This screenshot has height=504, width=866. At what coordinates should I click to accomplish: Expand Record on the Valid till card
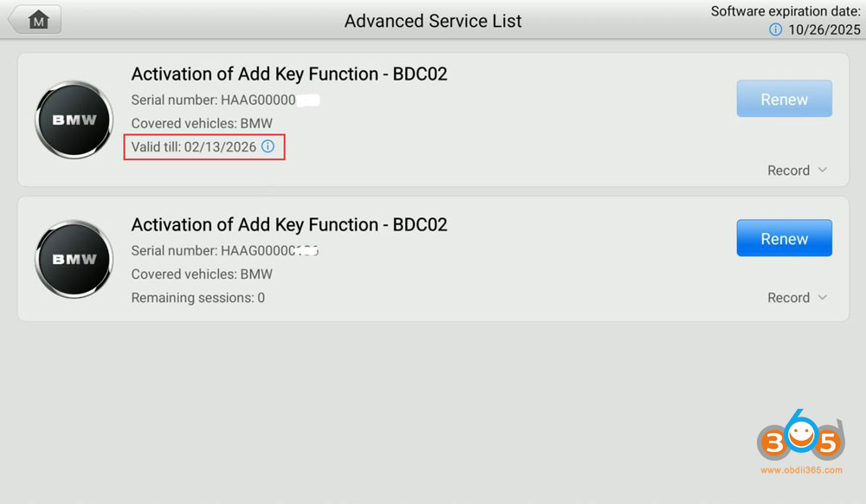(797, 171)
